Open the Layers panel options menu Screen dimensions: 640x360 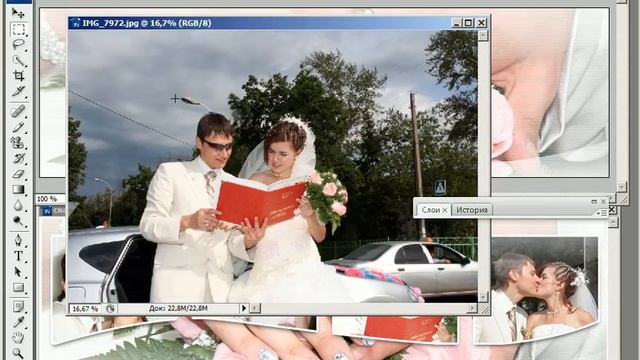[x=601, y=213]
